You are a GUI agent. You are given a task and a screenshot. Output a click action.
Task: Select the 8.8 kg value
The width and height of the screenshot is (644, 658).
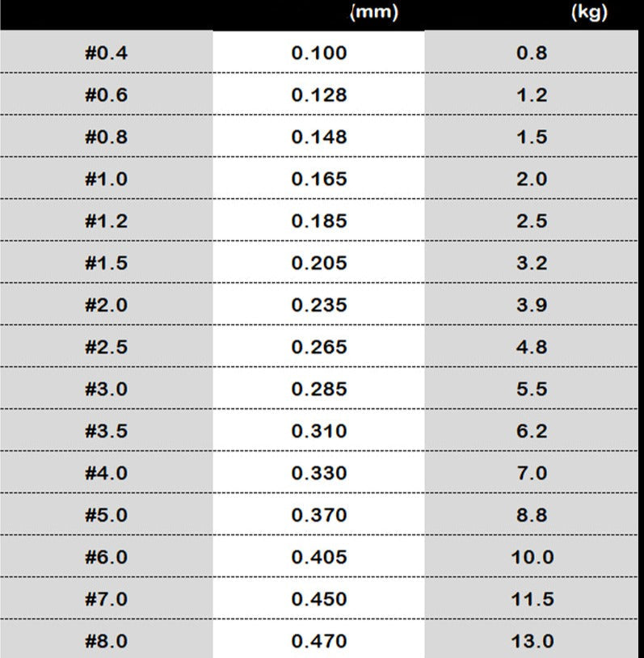coord(532,516)
